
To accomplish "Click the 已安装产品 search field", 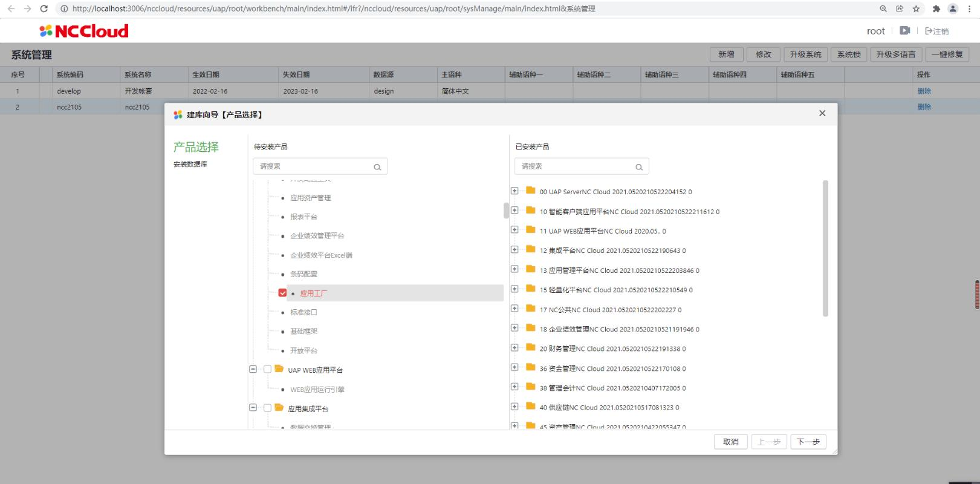I will point(582,166).
